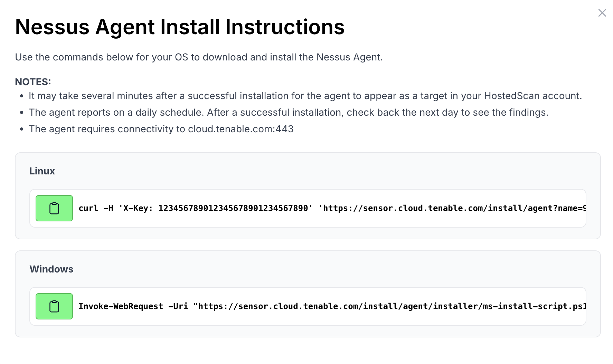Click the Nessus Agent Install Instructions title
This screenshot has height=364, width=613.
coord(180,27)
